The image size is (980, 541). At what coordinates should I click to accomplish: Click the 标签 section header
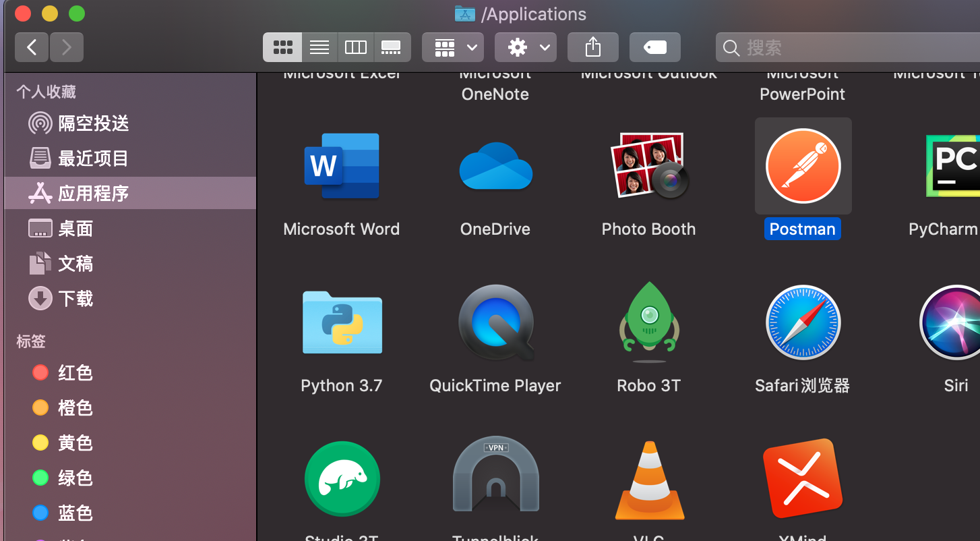pos(31,341)
